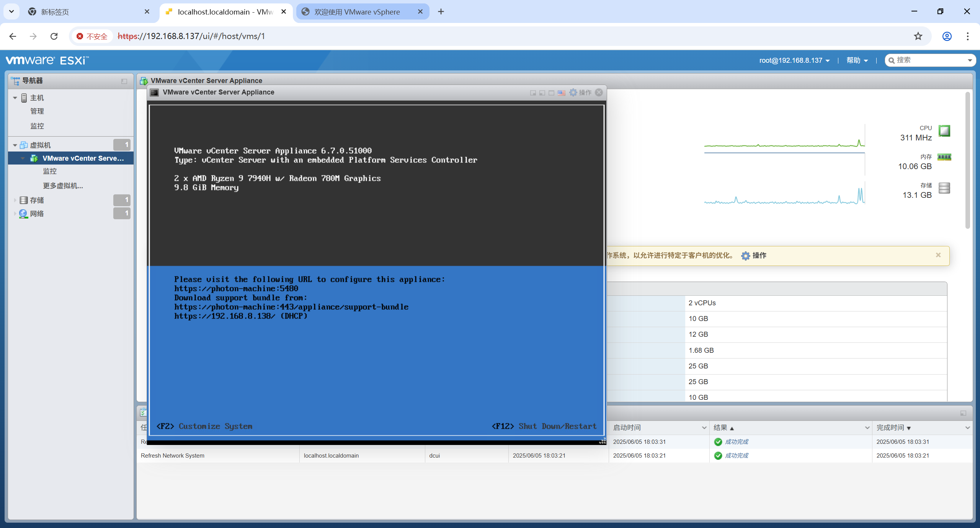Open root@192.168.8.137 user dropdown
Viewport: 980px width, 528px height.
pos(794,60)
